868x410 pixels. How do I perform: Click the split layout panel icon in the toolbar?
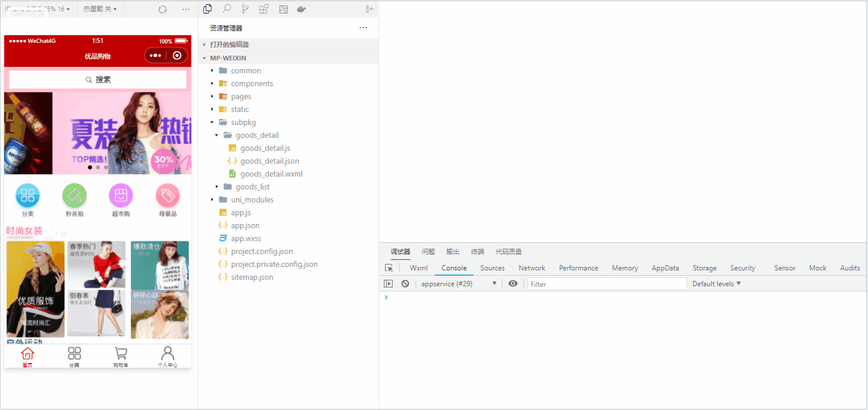point(283,9)
